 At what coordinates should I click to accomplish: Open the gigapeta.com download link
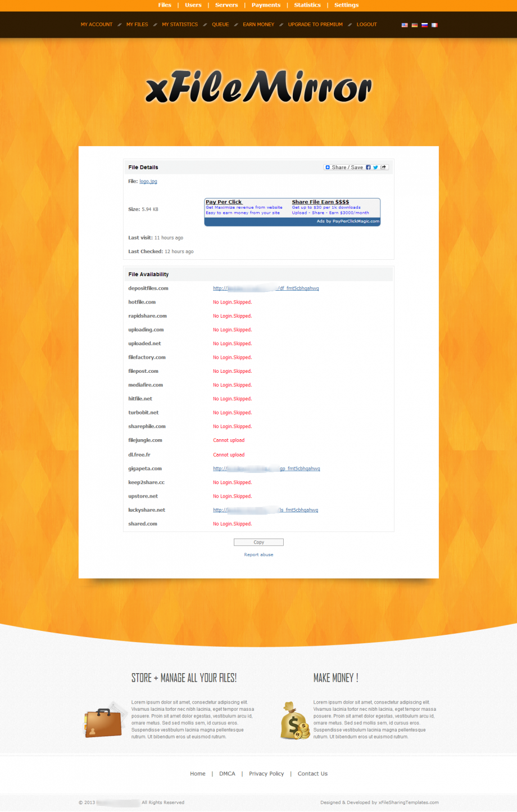[x=266, y=468]
